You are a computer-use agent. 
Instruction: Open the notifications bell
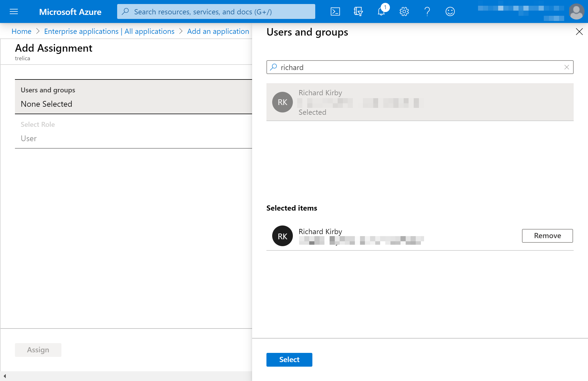point(381,11)
